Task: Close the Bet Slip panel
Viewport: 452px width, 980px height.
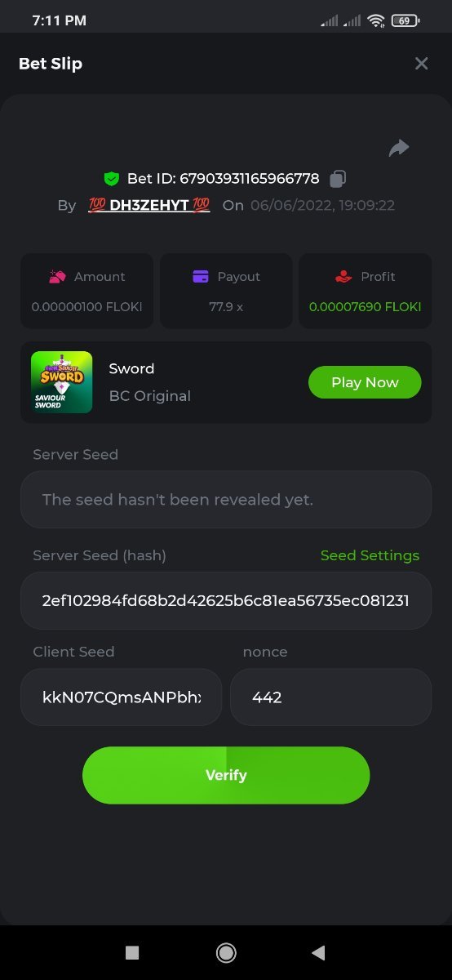Action: 421,64
